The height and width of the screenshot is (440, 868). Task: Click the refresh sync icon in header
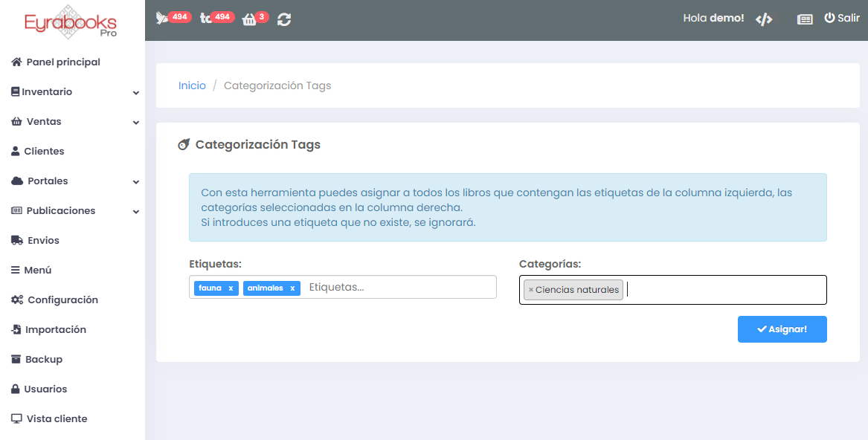[283, 19]
